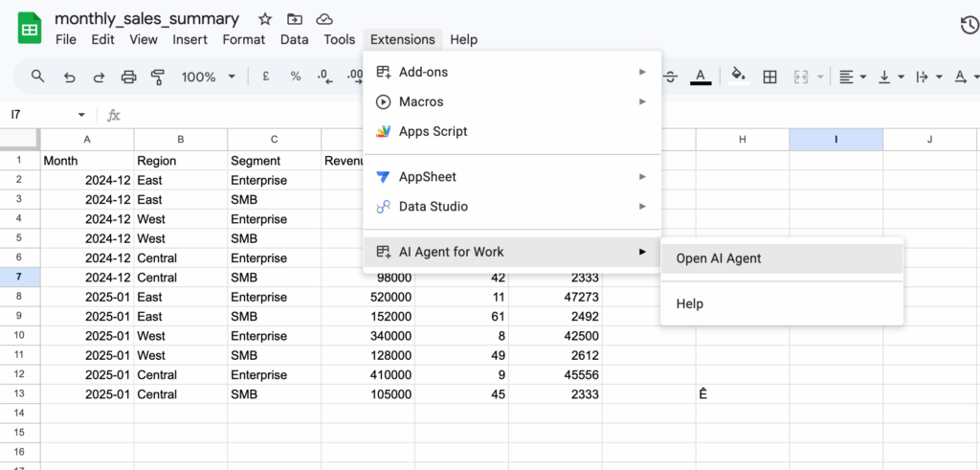Click the move to folder icon
980x470 pixels.
coord(295,19)
